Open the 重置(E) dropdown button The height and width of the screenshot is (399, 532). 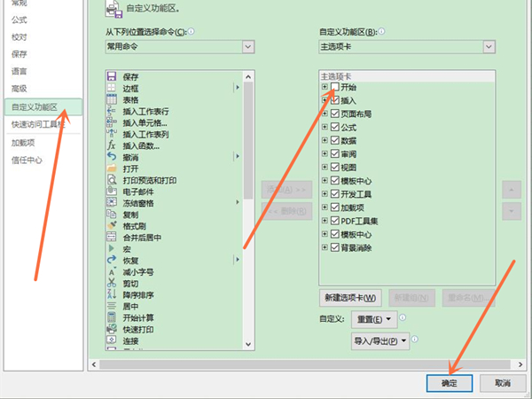click(x=372, y=318)
